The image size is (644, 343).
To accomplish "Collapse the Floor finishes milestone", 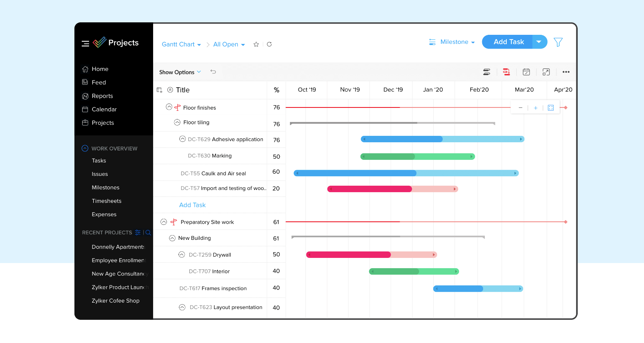I will click(x=169, y=107).
